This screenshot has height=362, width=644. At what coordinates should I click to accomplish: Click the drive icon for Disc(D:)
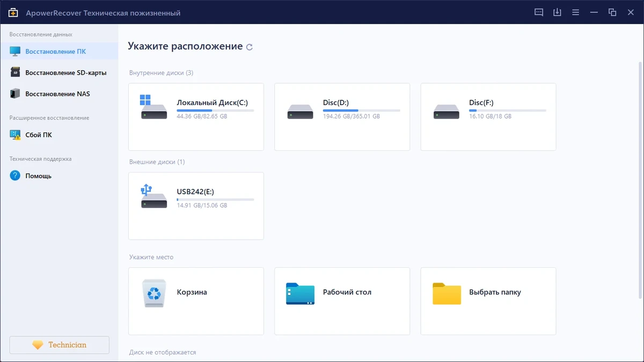300,112
